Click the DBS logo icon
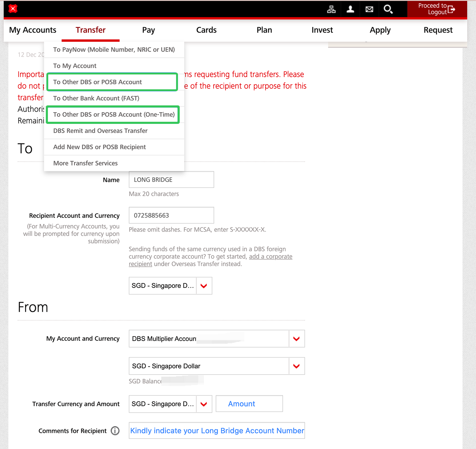Viewport: 476px width, 449px height. [13, 9]
